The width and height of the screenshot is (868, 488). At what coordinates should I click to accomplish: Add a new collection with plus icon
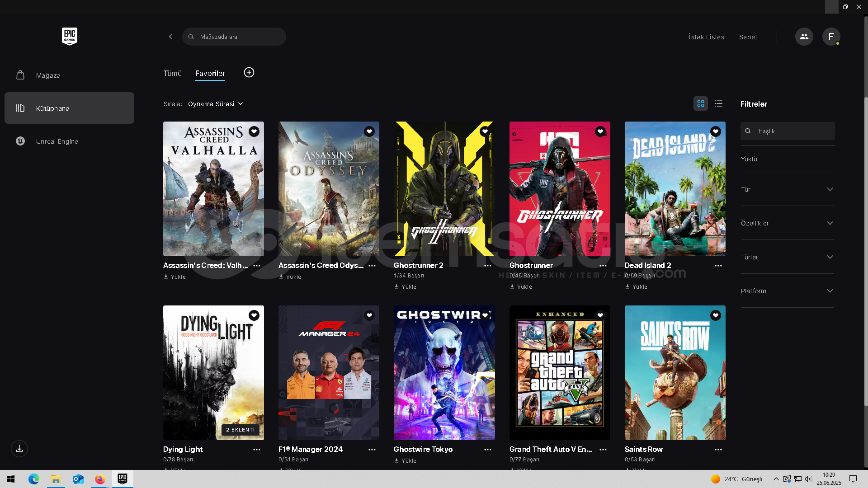(249, 72)
